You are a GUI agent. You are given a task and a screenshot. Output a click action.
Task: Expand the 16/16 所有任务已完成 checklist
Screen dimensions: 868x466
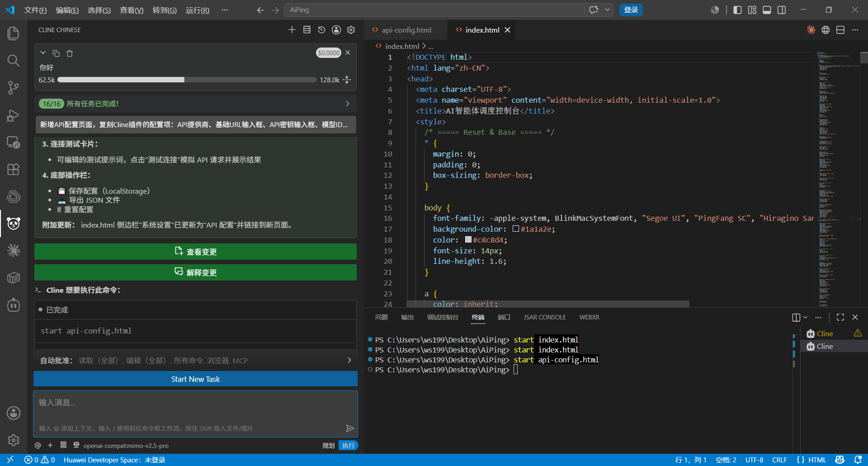(x=195, y=104)
